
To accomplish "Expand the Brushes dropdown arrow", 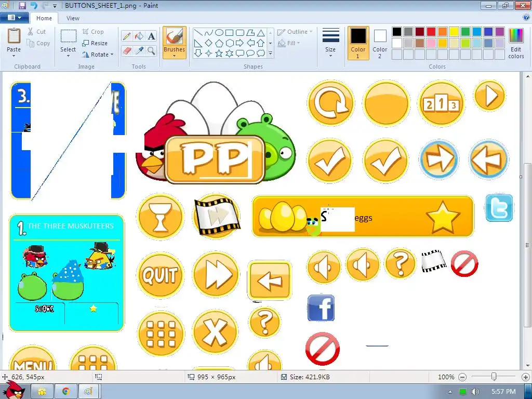I will coord(175,56).
